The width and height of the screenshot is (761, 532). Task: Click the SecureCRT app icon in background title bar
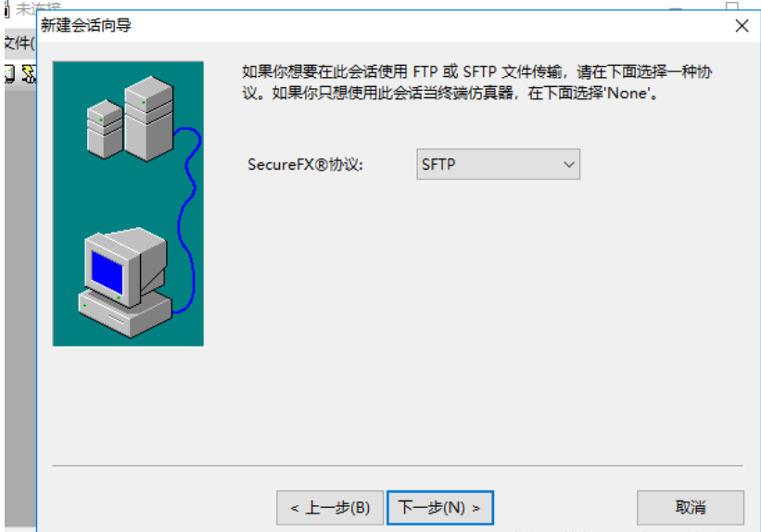(x=6, y=8)
